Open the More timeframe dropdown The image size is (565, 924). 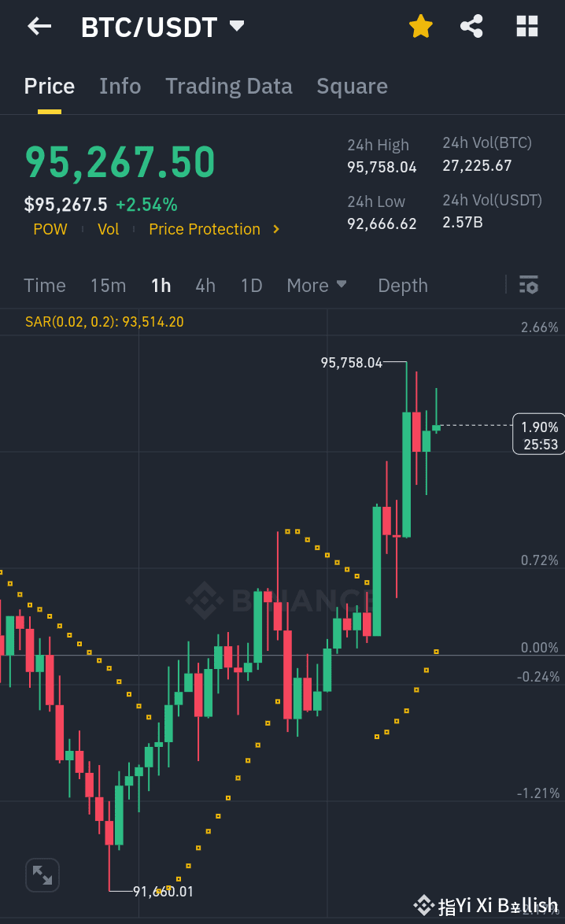[x=316, y=285]
